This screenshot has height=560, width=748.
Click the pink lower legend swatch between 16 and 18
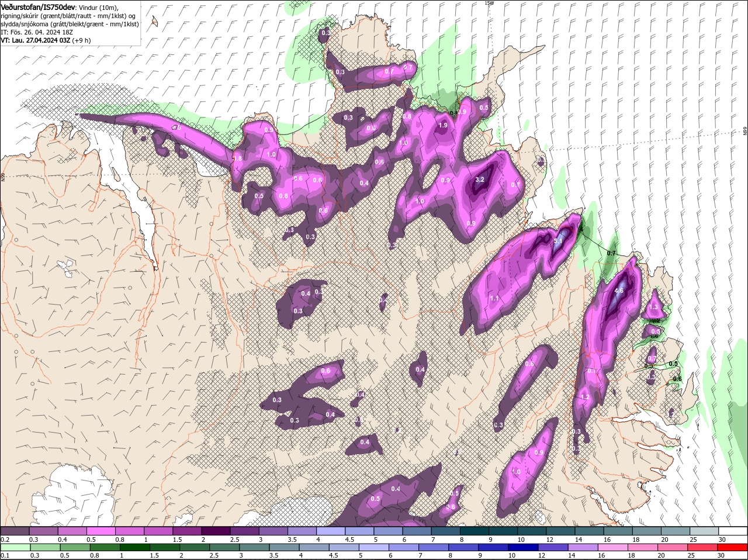(x=614, y=547)
